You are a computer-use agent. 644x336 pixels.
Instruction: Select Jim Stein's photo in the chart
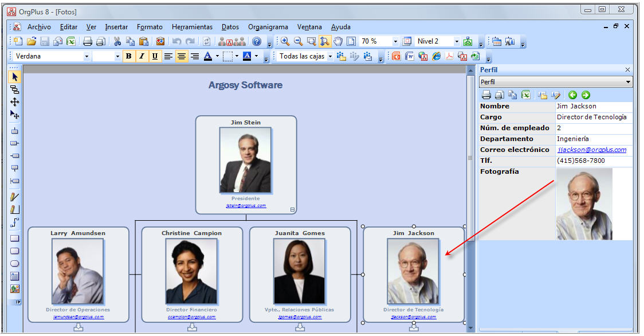click(x=246, y=160)
